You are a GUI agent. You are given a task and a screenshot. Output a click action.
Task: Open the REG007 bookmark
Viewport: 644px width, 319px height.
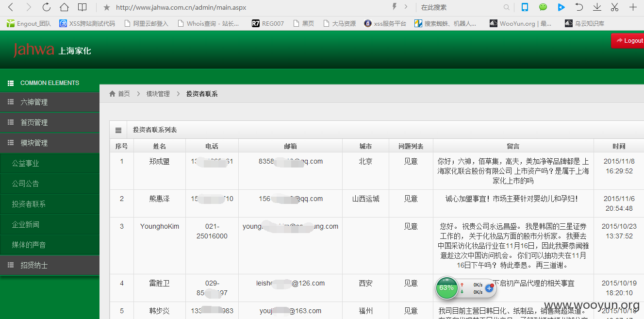tap(268, 23)
